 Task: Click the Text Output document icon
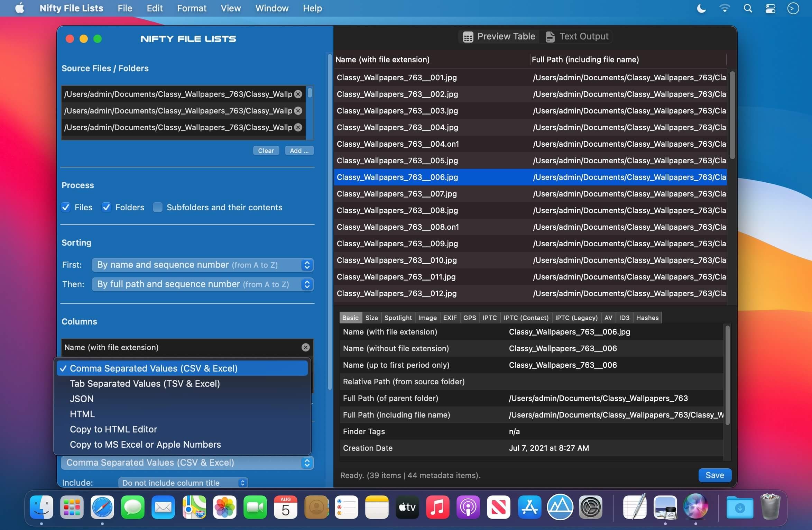[550, 37]
